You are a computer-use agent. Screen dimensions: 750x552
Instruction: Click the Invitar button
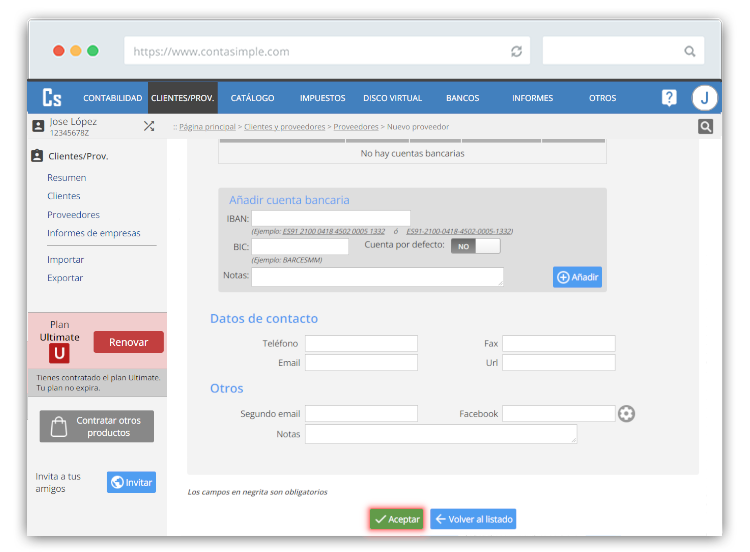132,482
